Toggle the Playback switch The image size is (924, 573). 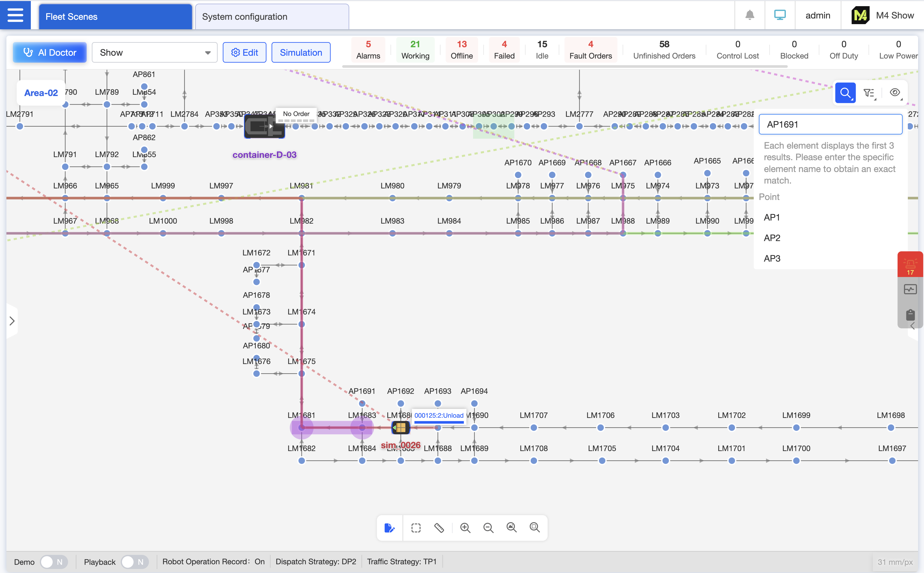[135, 562]
